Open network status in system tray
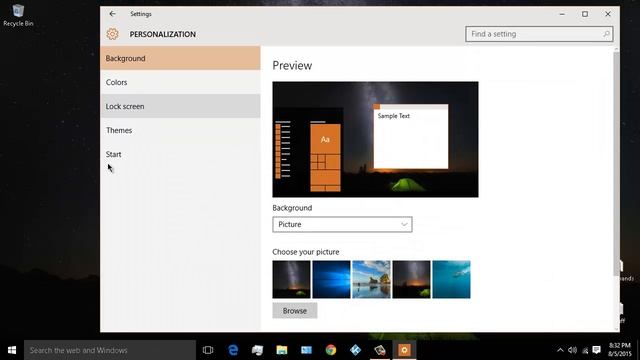This screenshot has width=640, height=360. 585,350
